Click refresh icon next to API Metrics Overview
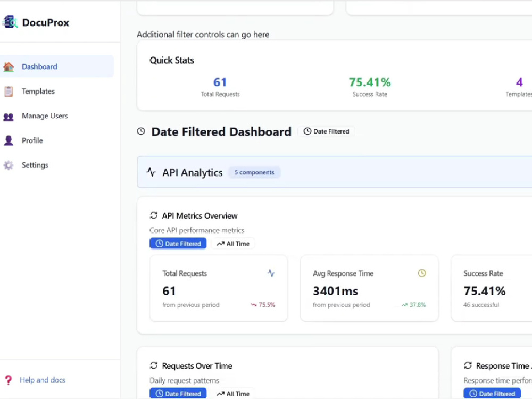This screenshot has width=532, height=399. pyautogui.click(x=154, y=215)
